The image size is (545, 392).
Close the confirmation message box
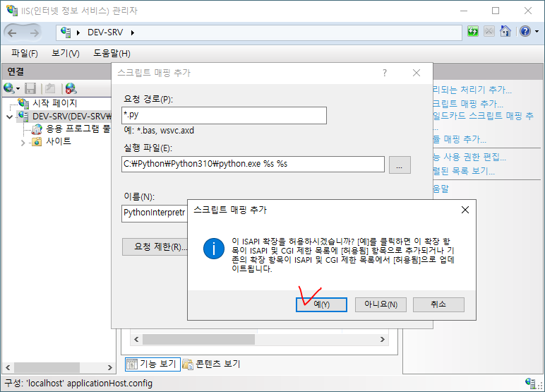coord(465,210)
